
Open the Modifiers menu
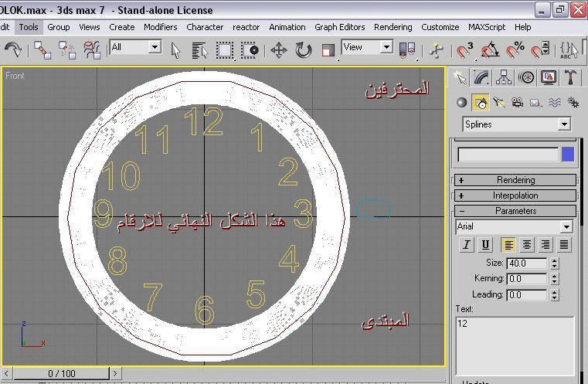pyautogui.click(x=161, y=27)
